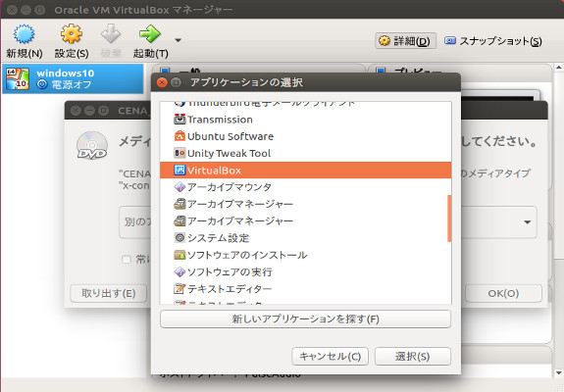
Task: Open the media dialog action dropdown arrow
Action: click(x=528, y=222)
